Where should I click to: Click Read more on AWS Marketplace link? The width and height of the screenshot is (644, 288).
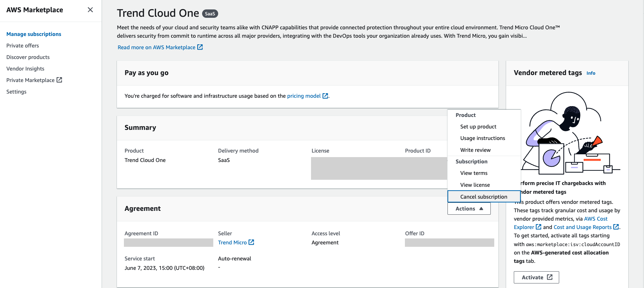pos(160,47)
